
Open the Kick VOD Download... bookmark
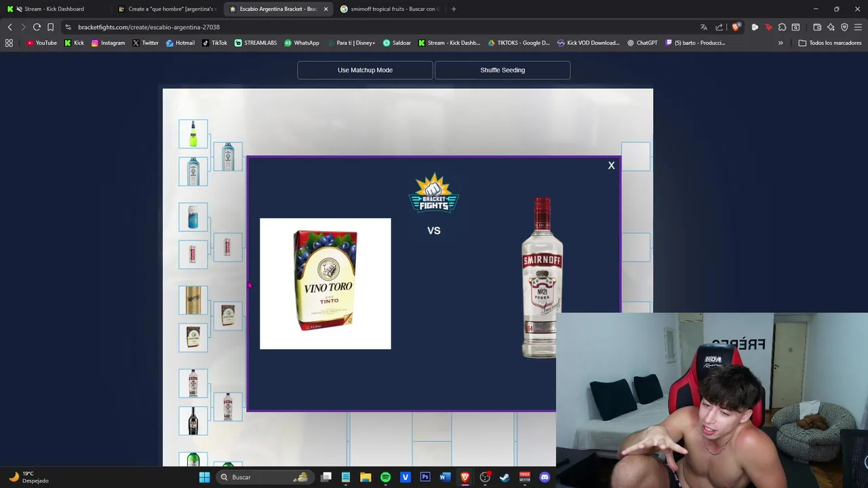point(588,43)
